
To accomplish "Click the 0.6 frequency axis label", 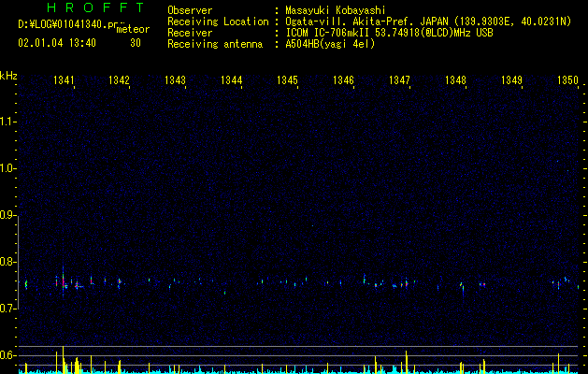I will click(x=7, y=355).
